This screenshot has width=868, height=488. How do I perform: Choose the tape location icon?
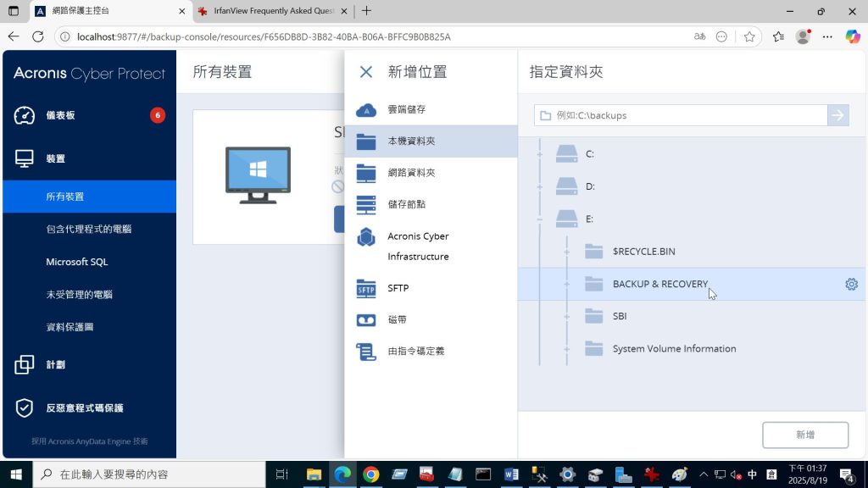[x=366, y=319]
